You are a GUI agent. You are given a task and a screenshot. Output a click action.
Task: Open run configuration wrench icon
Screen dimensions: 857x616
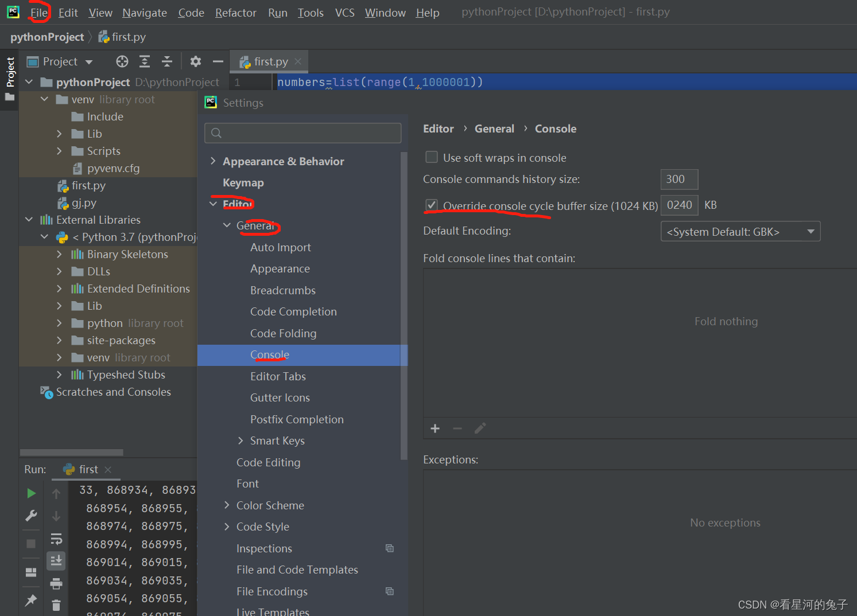[x=31, y=516]
